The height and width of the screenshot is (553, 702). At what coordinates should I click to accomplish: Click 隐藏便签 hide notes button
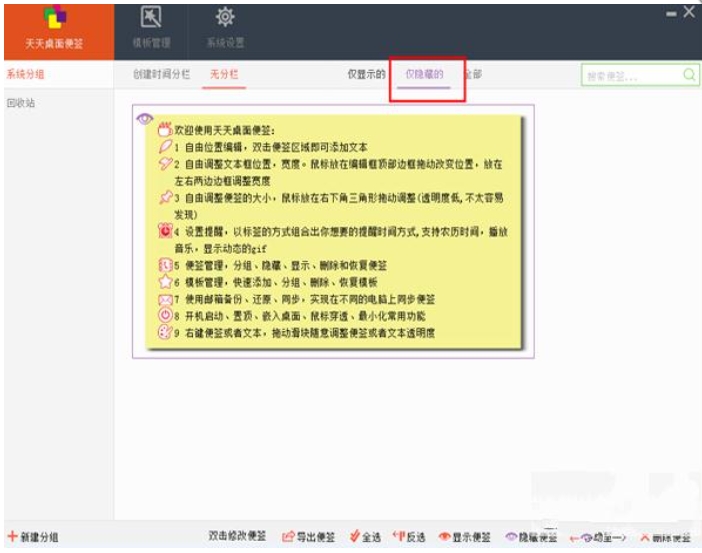pos(531,537)
